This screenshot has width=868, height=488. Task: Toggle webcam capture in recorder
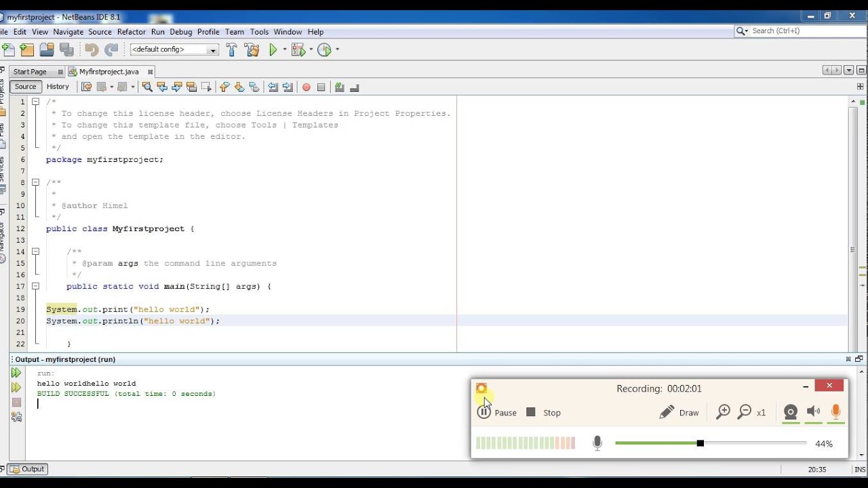[x=791, y=412]
